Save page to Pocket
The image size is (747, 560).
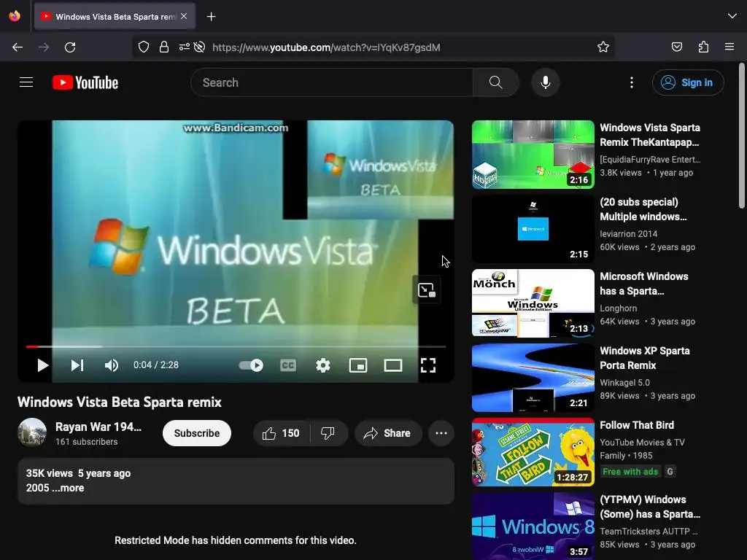pyautogui.click(x=676, y=47)
